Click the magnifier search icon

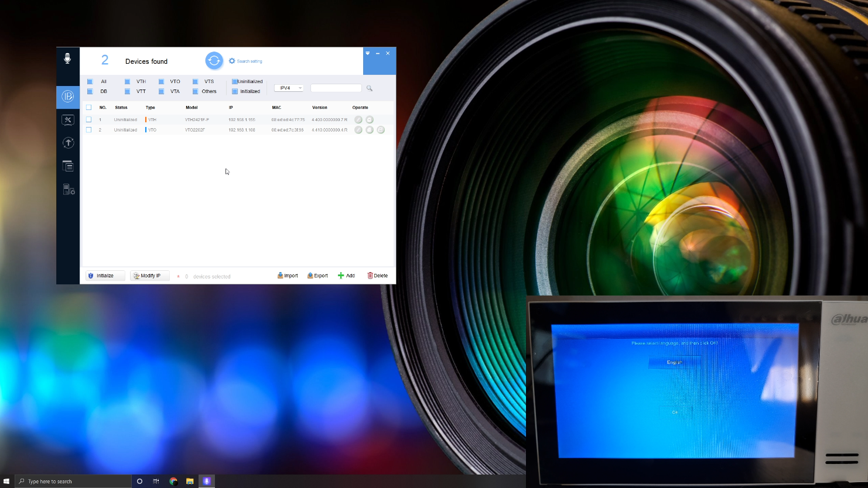click(370, 88)
